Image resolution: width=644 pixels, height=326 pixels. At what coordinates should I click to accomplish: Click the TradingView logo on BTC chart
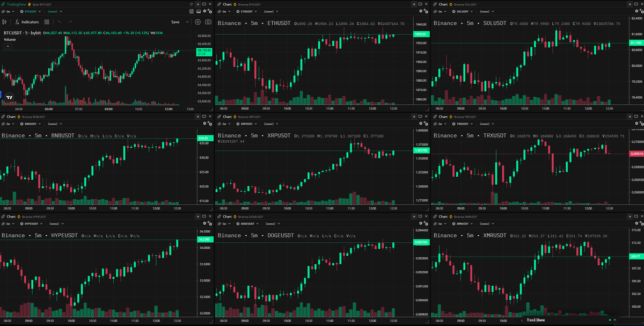[x=9, y=97]
